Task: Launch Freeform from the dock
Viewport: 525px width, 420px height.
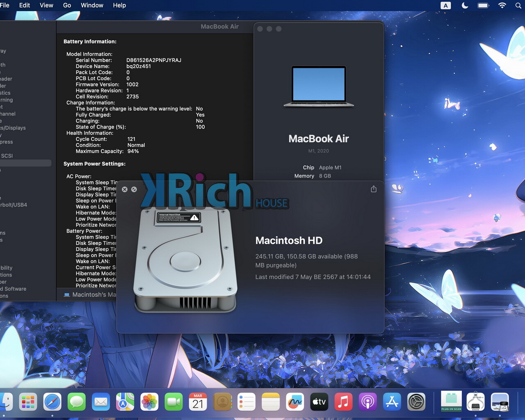Action: click(295, 402)
